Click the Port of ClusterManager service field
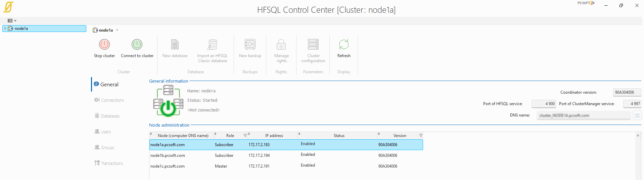The height and width of the screenshot is (180, 644). [x=632, y=104]
